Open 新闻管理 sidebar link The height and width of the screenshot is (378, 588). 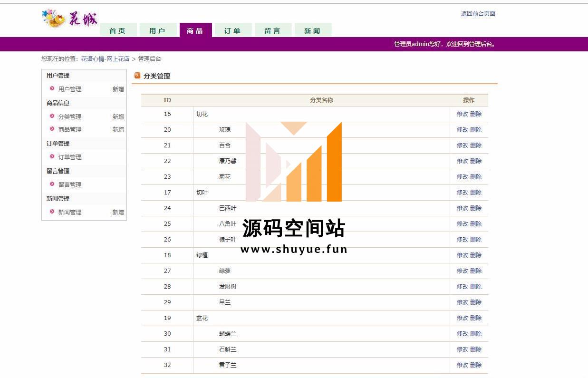70,212
